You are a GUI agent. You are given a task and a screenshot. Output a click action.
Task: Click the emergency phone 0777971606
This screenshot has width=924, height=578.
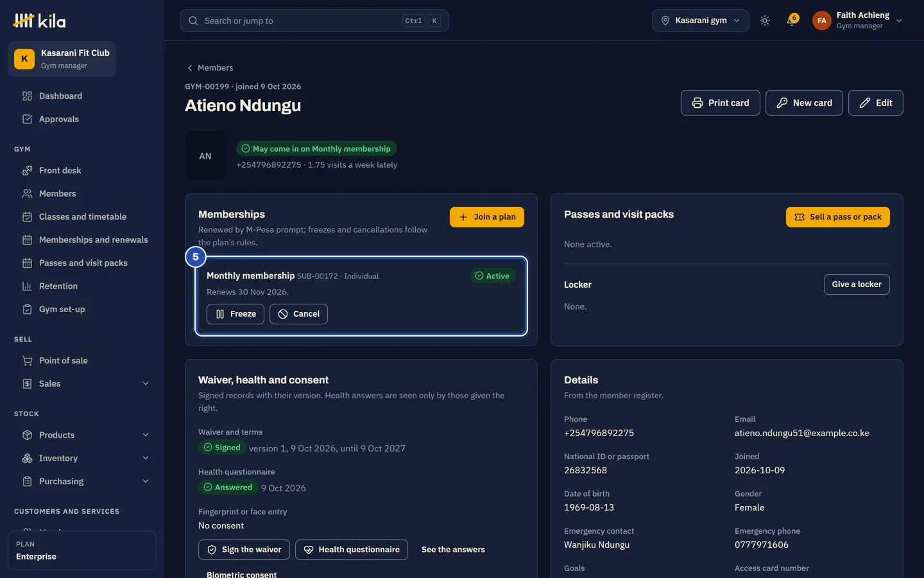[x=762, y=545]
